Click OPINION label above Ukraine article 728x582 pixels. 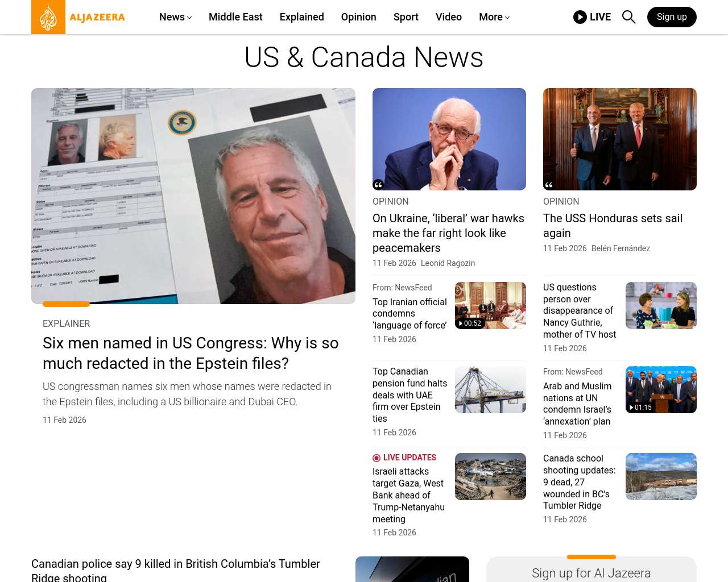(x=390, y=201)
